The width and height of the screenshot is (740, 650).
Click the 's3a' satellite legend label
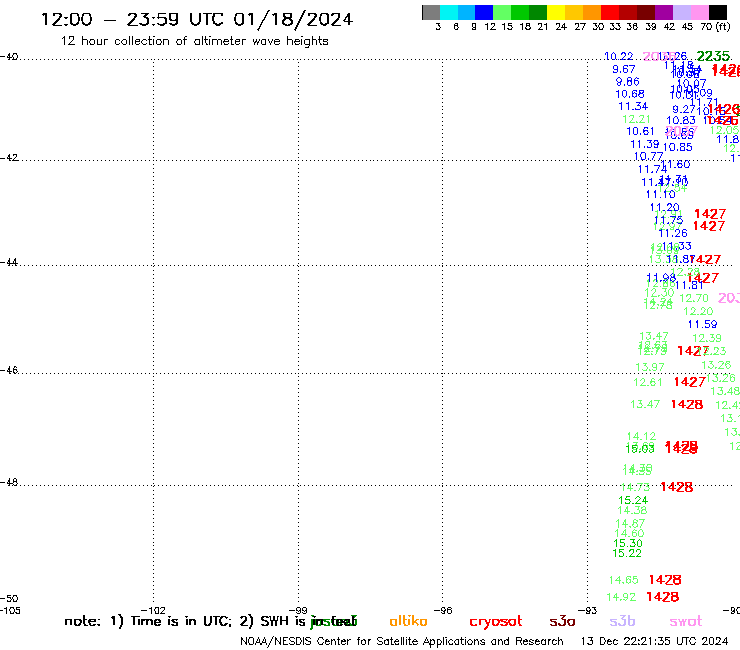[562, 621]
